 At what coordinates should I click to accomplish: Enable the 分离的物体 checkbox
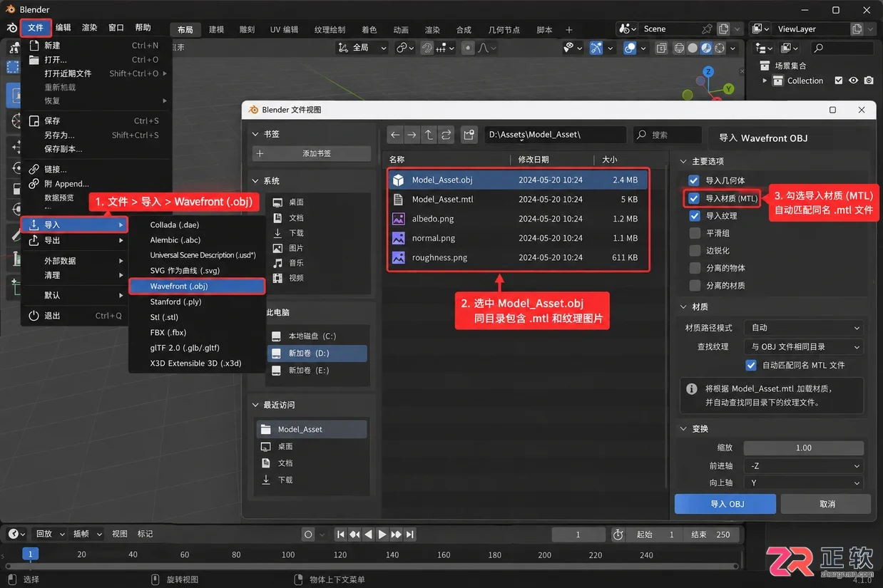pos(694,268)
